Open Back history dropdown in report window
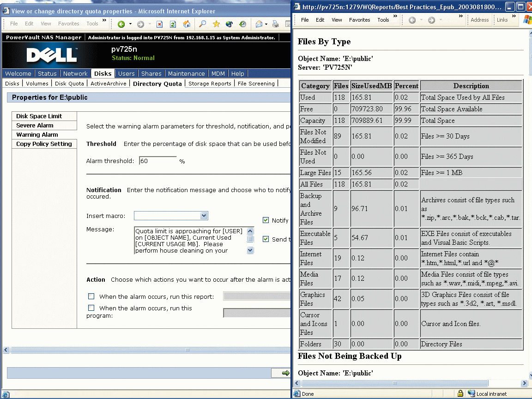The image size is (532, 399). (421, 20)
